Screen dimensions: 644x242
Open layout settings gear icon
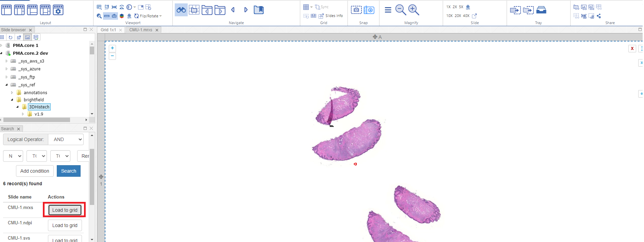tap(58, 10)
